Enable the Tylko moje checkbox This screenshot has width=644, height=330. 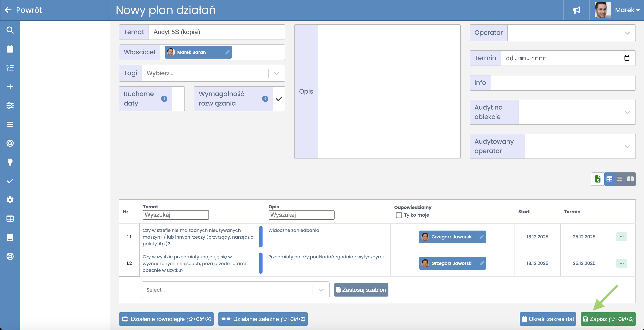(399, 215)
